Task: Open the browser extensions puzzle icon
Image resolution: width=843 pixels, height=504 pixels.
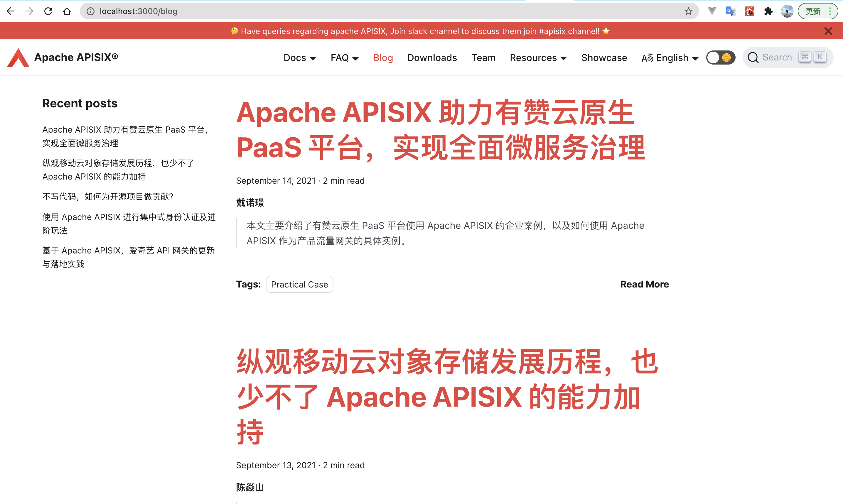Action: coord(768,11)
